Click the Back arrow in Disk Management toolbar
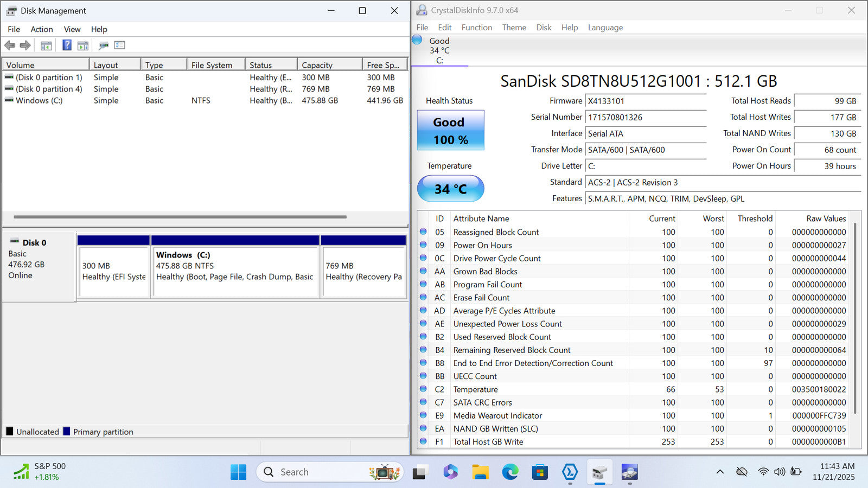Viewport: 868px width, 488px height. coord(10,46)
